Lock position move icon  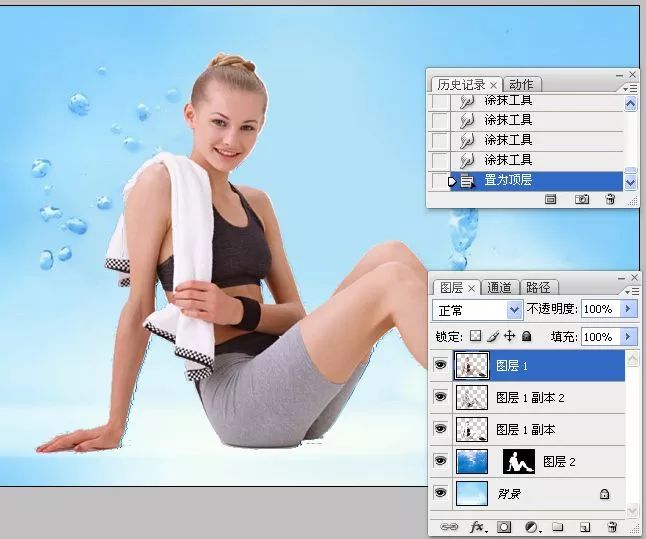tap(510, 336)
